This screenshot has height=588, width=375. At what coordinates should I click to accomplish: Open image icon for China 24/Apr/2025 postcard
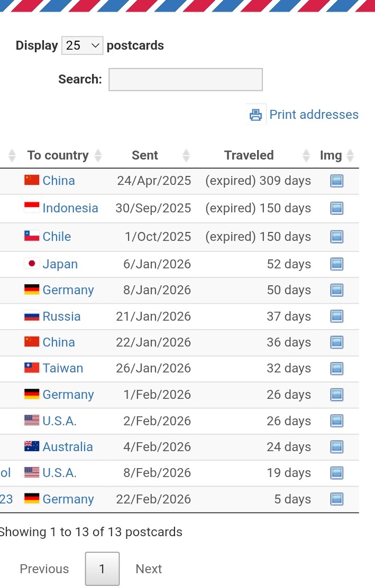(337, 181)
